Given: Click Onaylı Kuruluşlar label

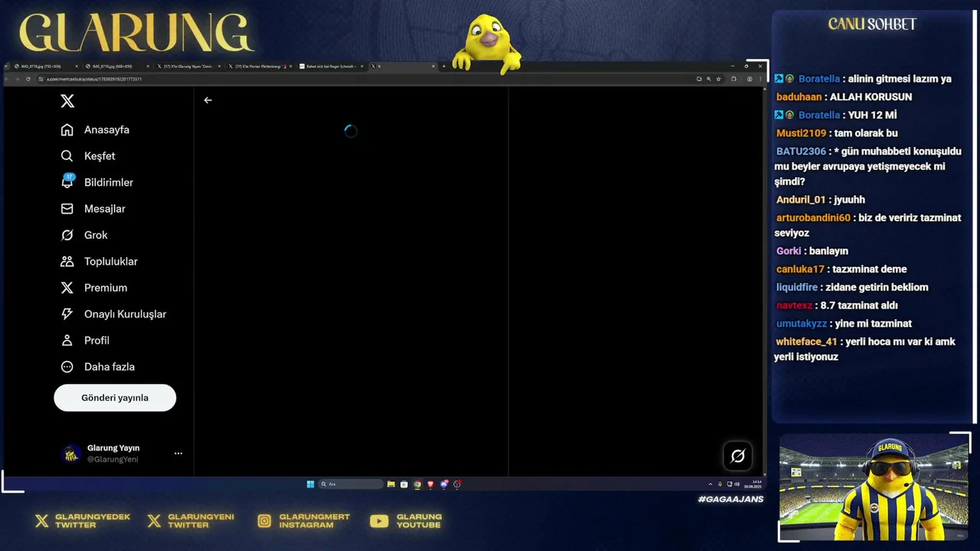Looking at the screenshot, I should point(125,315).
